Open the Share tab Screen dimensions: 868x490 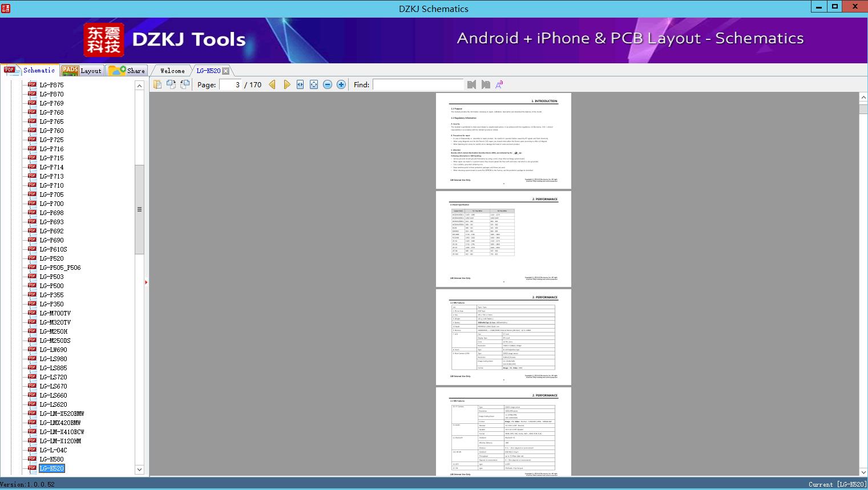127,71
